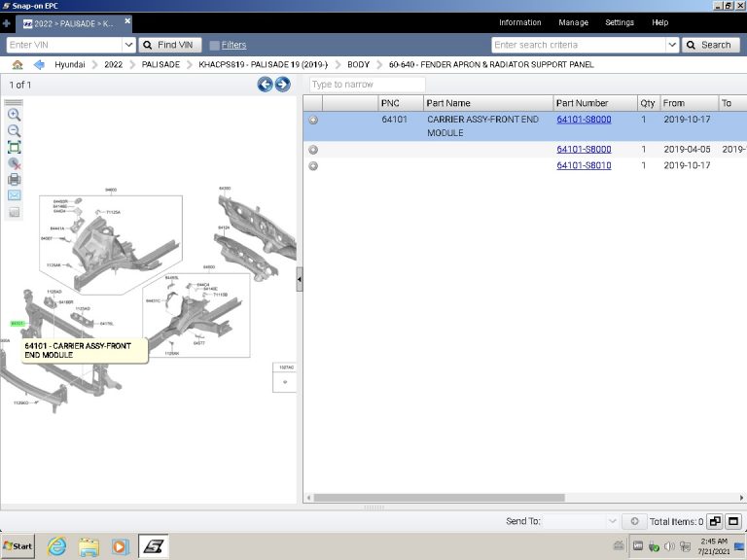The width and height of the screenshot is (747, 560).
Task: Fit diagram to window icon
Action: [x=14, y=147]
